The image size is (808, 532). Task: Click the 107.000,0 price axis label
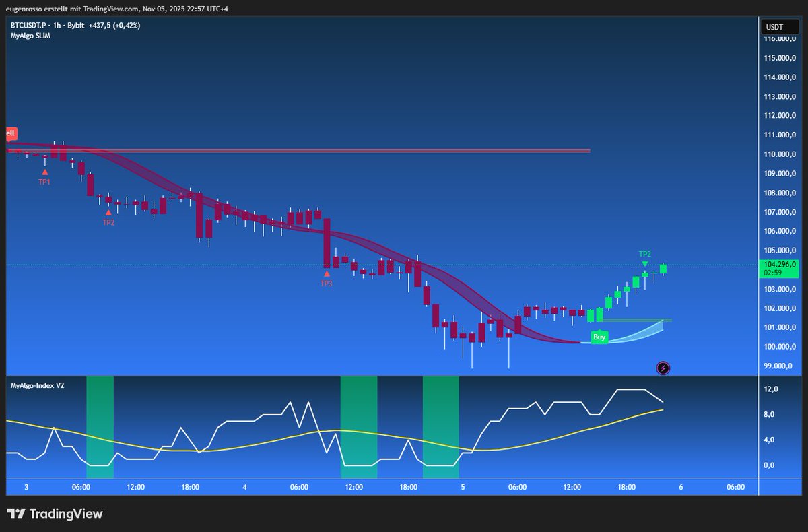780,212
